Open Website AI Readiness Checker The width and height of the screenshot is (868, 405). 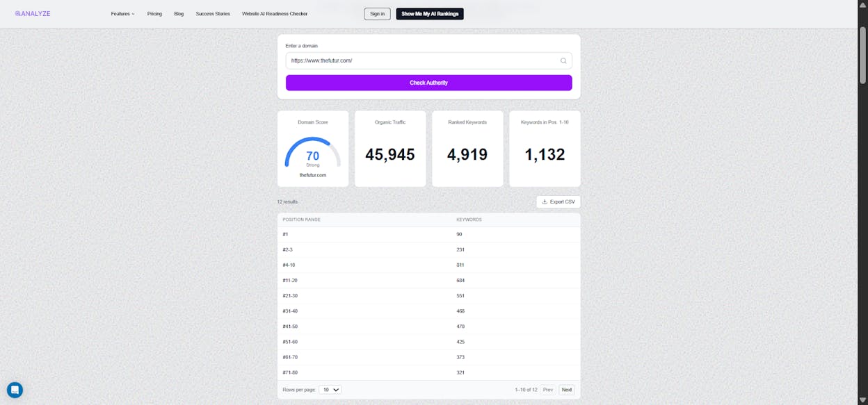click(275, 14)
